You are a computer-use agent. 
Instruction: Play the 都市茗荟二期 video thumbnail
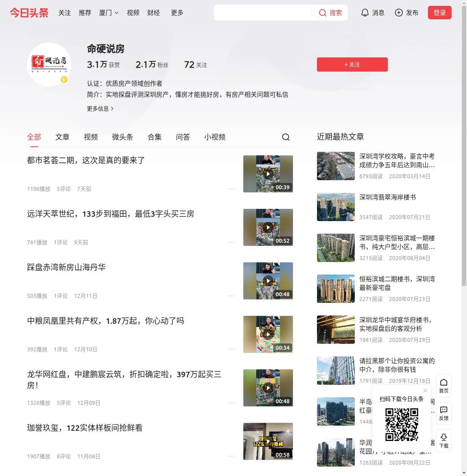268,174
